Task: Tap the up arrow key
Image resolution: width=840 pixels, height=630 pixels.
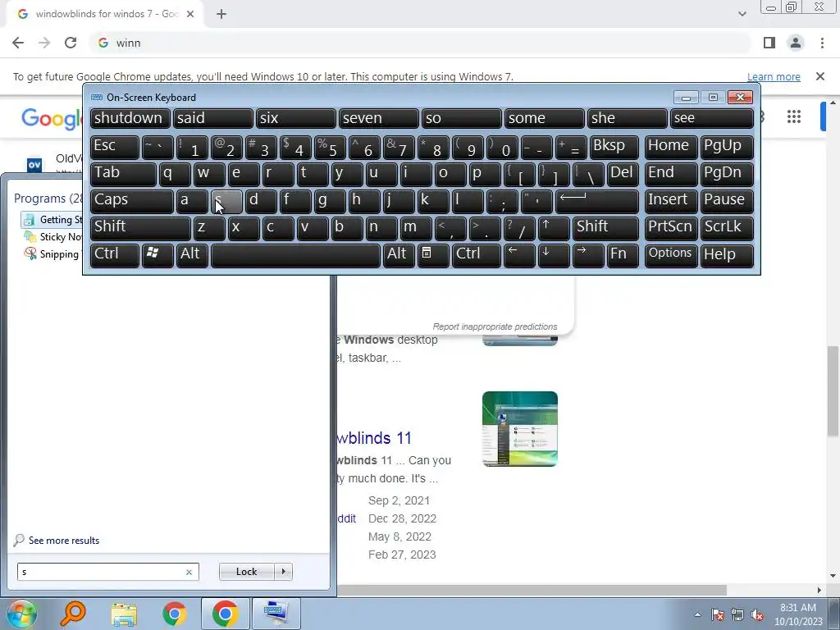Action: pyautogui.click(x=554, y=228)
